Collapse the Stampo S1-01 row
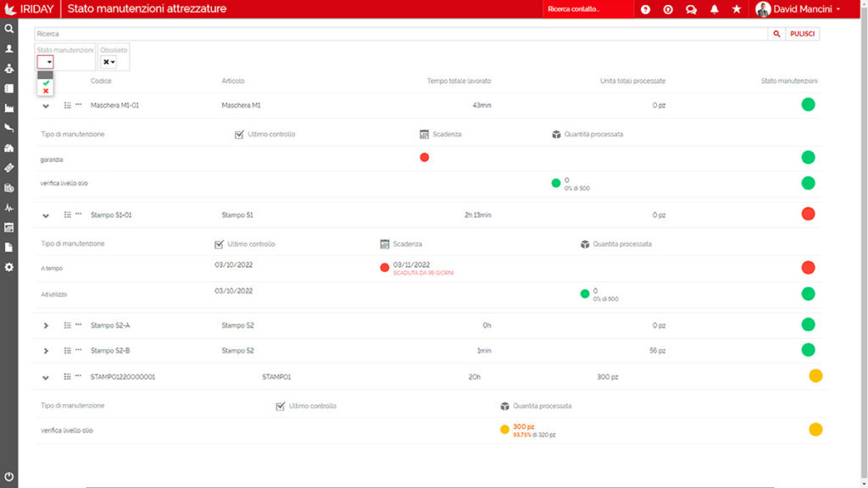This screenshot has height=488, width=868. (x=46, y=215)
